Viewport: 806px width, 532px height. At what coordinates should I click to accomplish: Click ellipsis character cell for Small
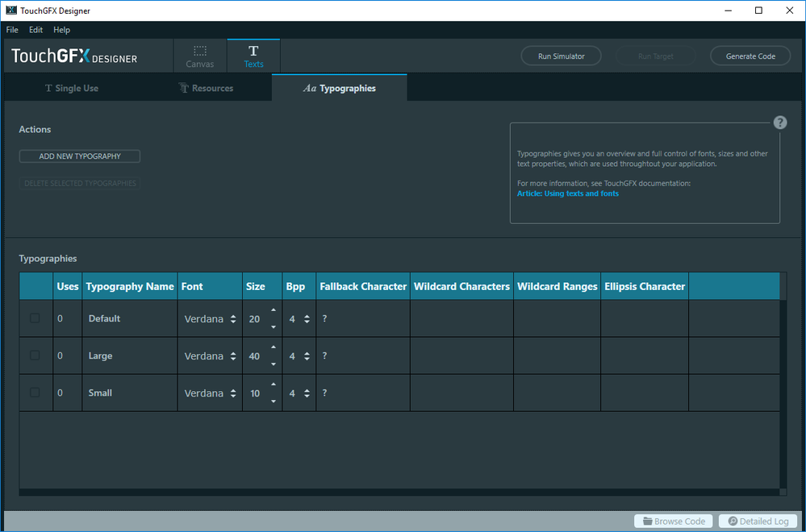point(645,393)
